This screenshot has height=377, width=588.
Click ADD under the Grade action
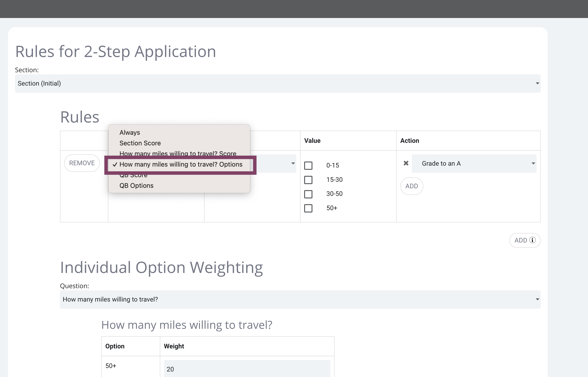(x=411, y=186)
